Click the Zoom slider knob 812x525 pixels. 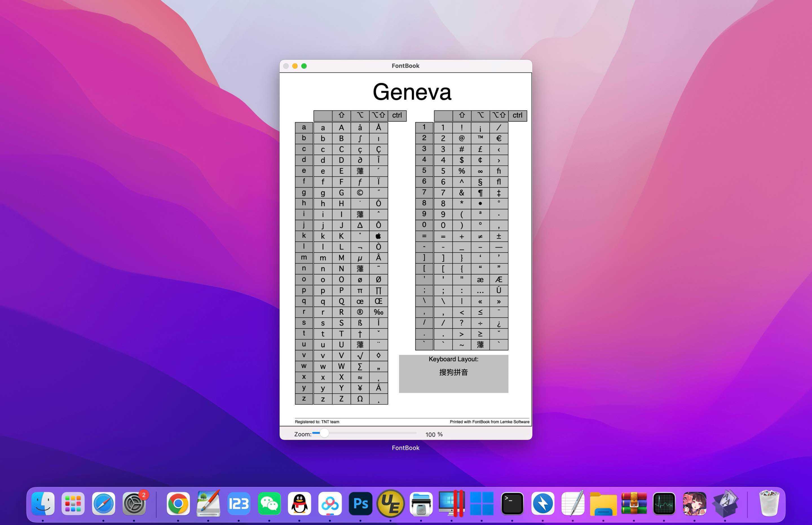click(324, 433)
